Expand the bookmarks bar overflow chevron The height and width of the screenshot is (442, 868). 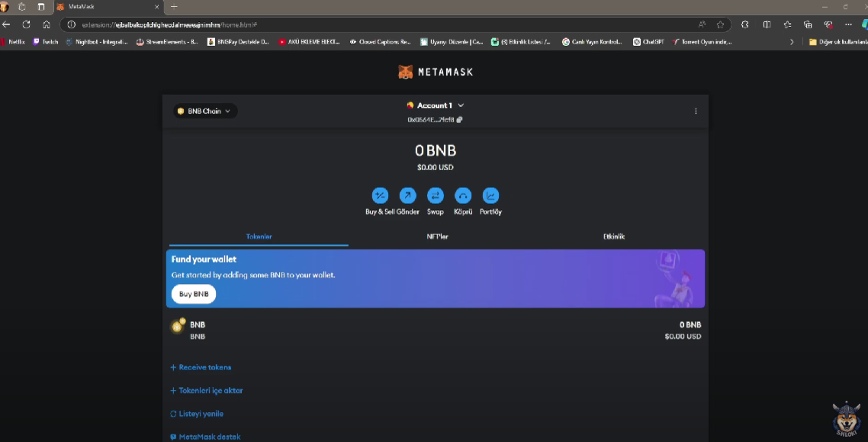click(792, 42)
